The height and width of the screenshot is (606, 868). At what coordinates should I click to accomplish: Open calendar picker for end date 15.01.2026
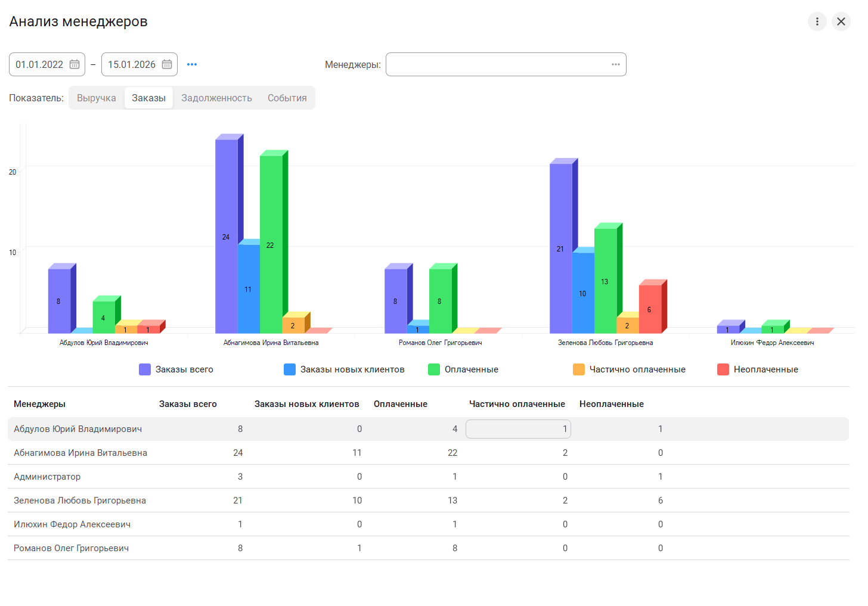167,64
